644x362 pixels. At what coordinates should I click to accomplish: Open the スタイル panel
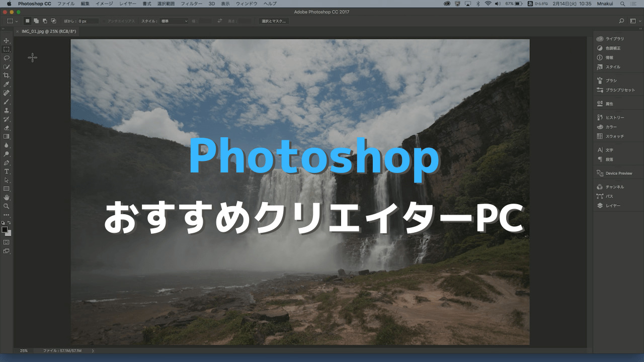tap(609, 67)
